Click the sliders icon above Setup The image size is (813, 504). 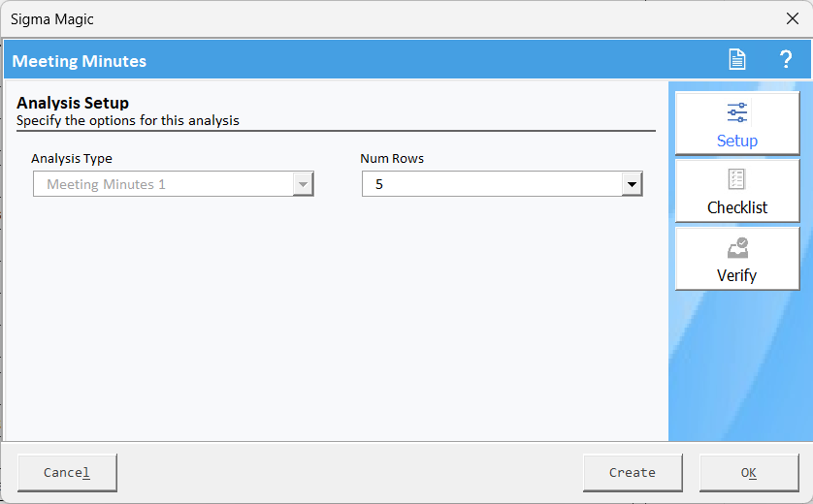pos(737,112)
